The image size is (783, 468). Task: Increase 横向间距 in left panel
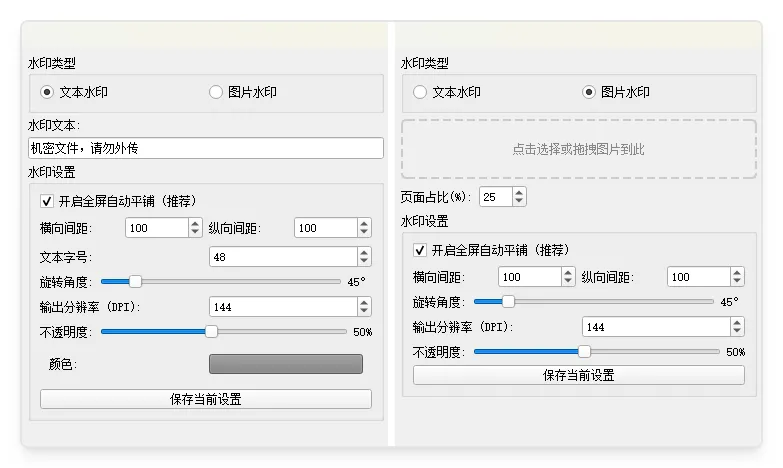point(194,223)
